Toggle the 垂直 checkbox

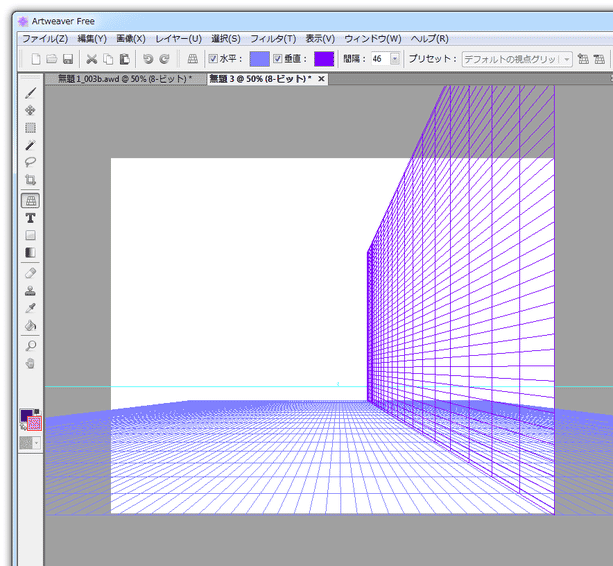click(x=278, y=59)
